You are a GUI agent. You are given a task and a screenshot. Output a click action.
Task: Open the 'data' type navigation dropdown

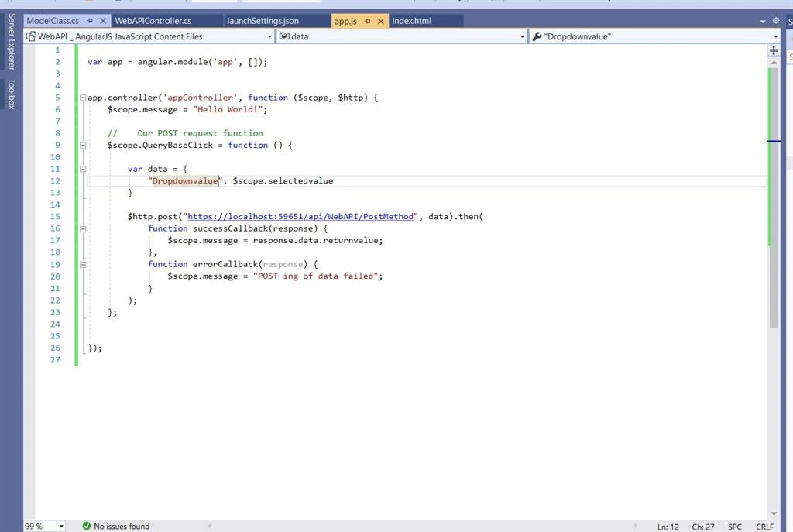(x=402, y=36)
